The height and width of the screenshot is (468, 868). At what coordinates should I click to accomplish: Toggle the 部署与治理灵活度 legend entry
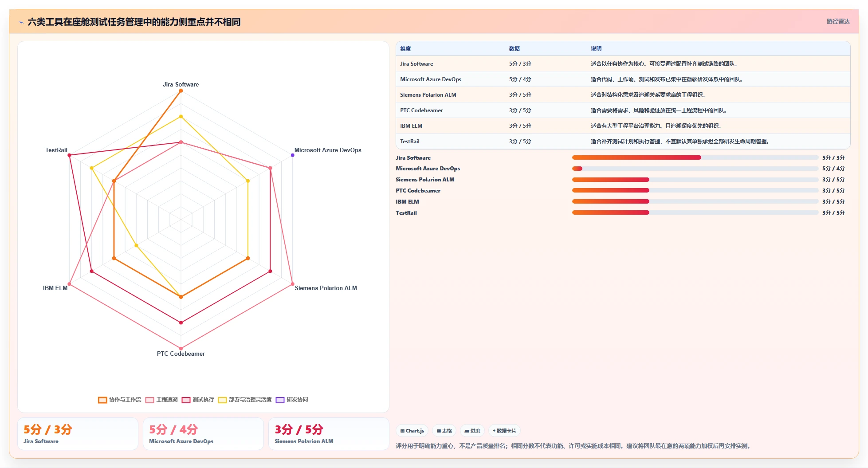point(245,400)
